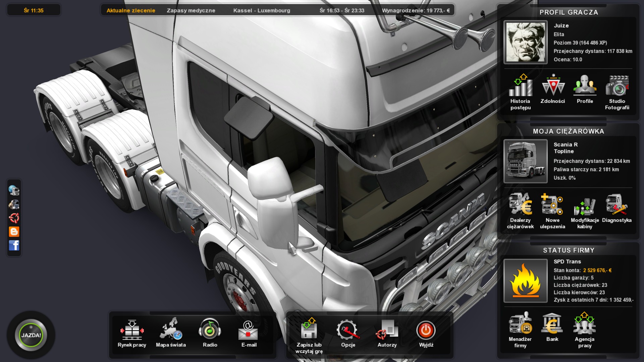Open Zdolności skills icon
The height and width of the screenshot is (362, 644).
(553, 86)
